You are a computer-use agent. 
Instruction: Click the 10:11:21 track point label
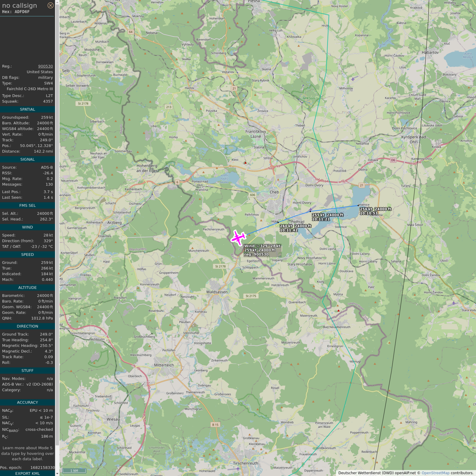(x=321, y=219)
